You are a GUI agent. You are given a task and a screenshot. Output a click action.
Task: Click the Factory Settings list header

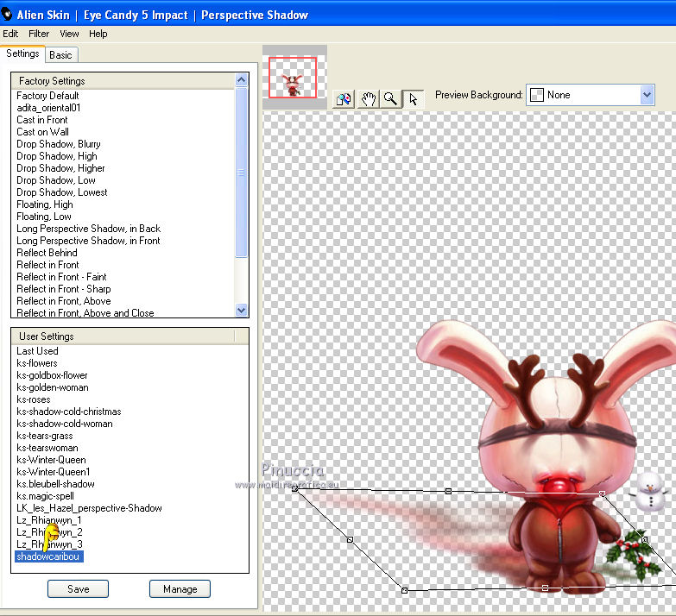pyautogui.click(x=123, y=81)
